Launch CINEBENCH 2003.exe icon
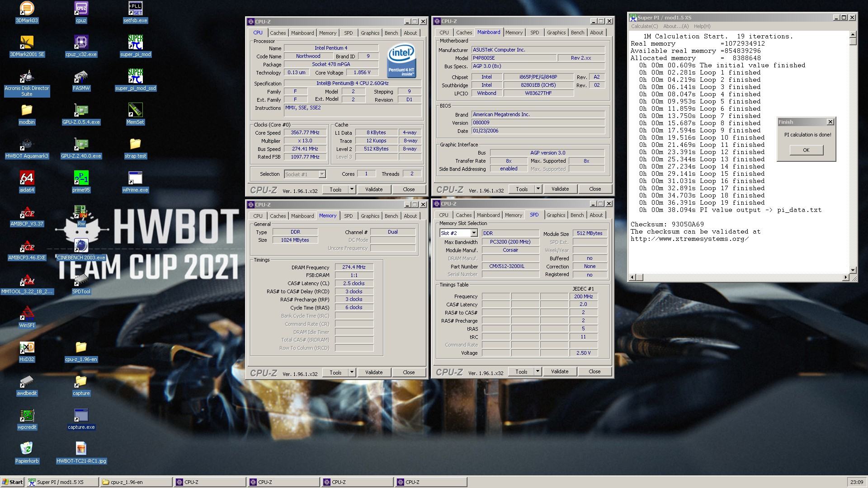868x488 pixels. pyautogui.click(x=81, y=249)
